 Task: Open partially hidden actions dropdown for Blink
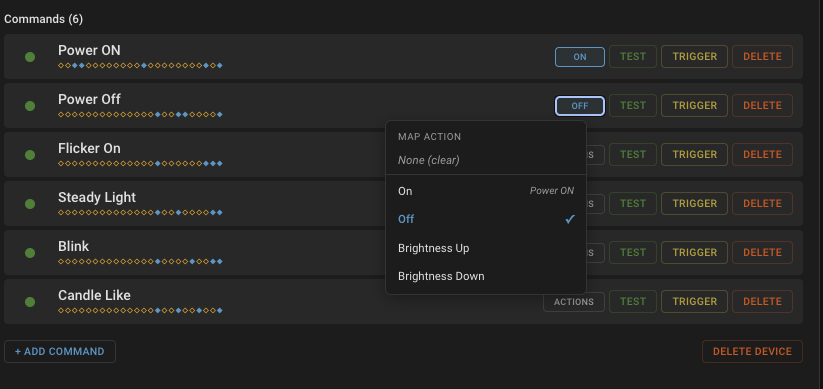click(595, 253)
